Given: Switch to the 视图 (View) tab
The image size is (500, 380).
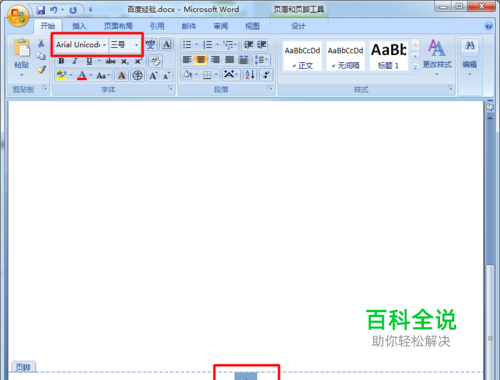Looking at the screenshot, I should click(252, 26).
